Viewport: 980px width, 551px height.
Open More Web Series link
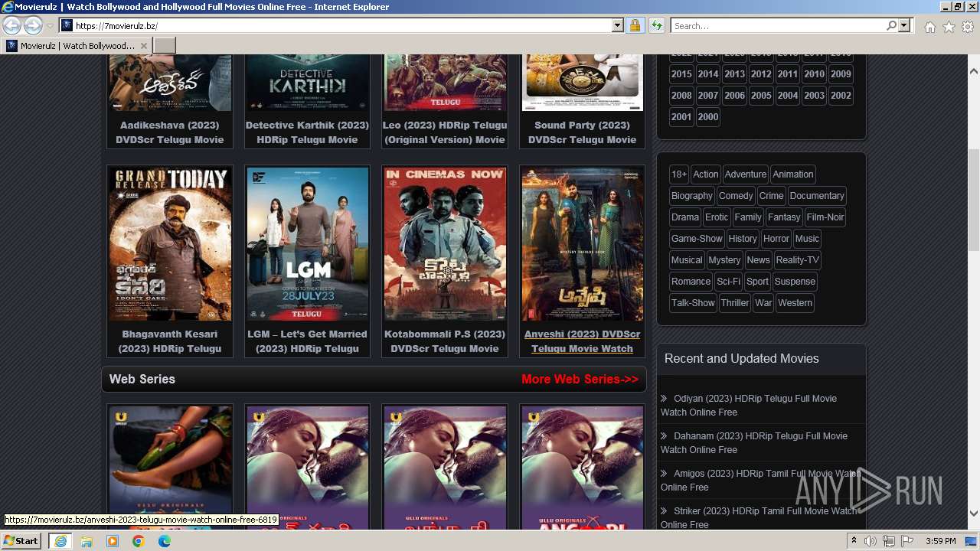(580, 379)
